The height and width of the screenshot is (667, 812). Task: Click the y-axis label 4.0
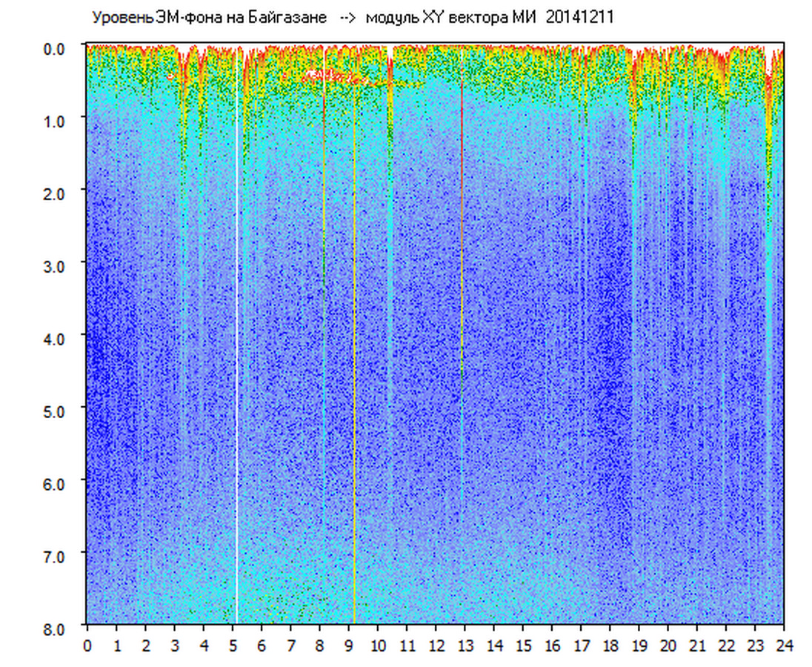click(x=56, y=339)
